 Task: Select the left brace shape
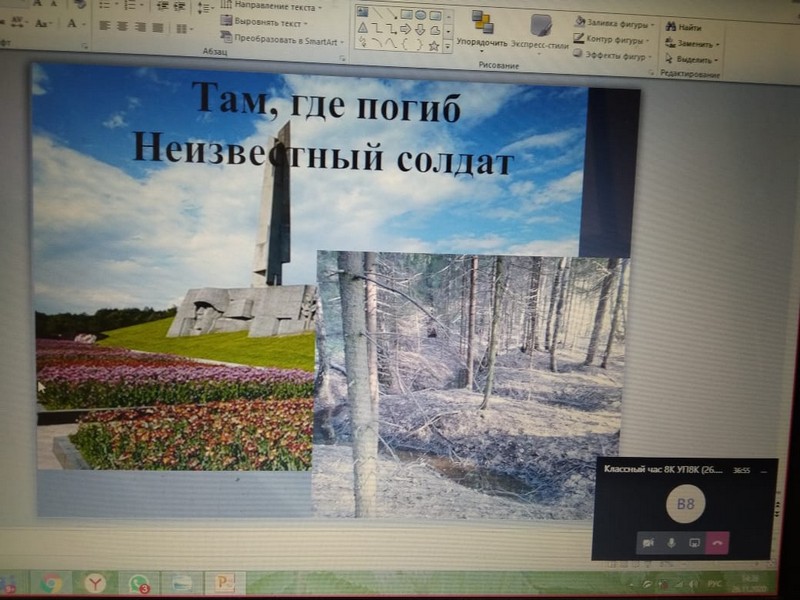(405, 44)
